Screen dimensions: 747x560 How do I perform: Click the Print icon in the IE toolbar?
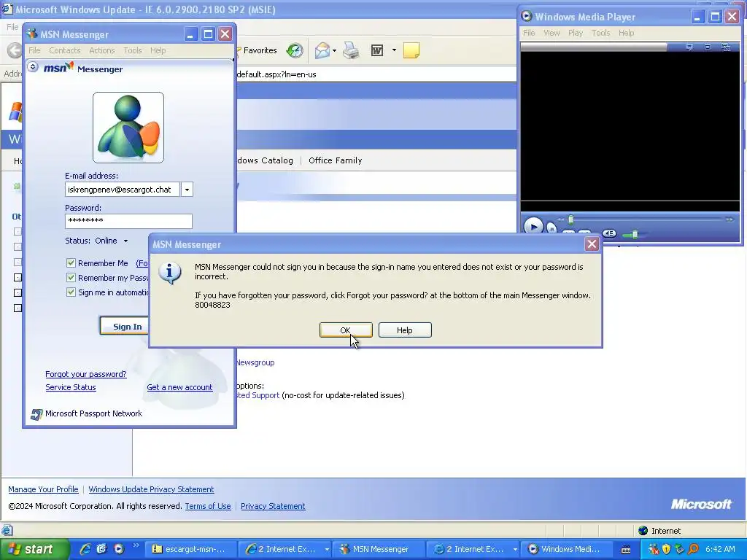[x=351, y=50]
